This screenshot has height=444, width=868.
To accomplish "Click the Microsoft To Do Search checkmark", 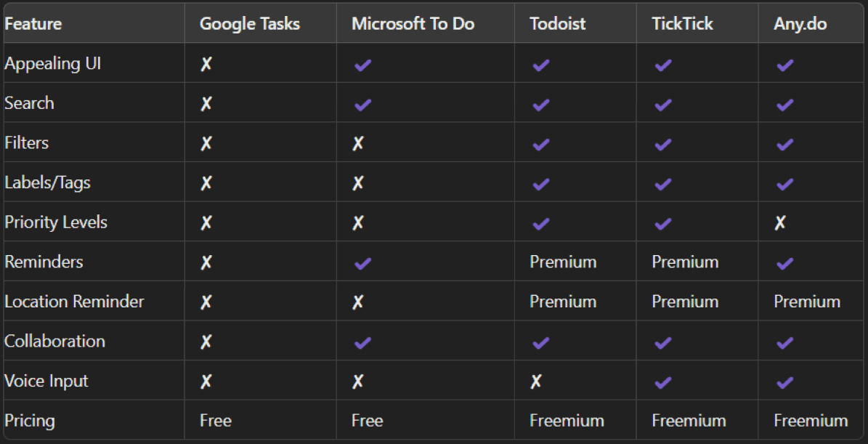I will pos(362,105).
